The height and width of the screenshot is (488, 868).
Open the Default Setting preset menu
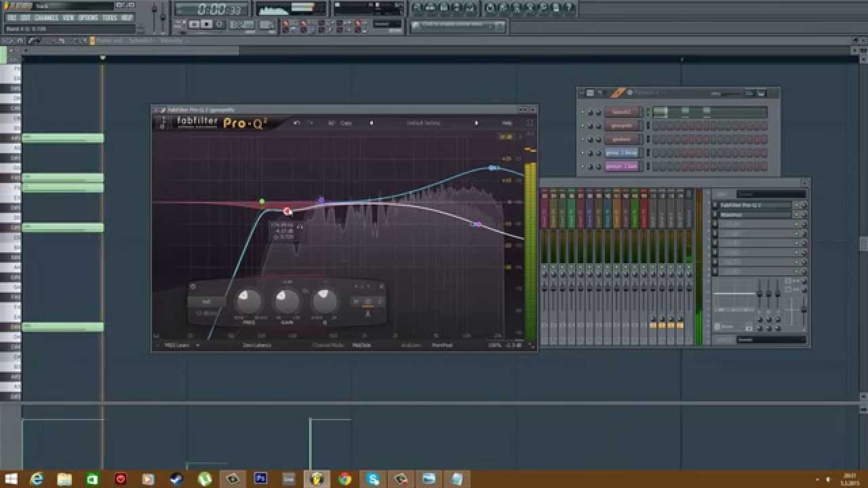424,123
